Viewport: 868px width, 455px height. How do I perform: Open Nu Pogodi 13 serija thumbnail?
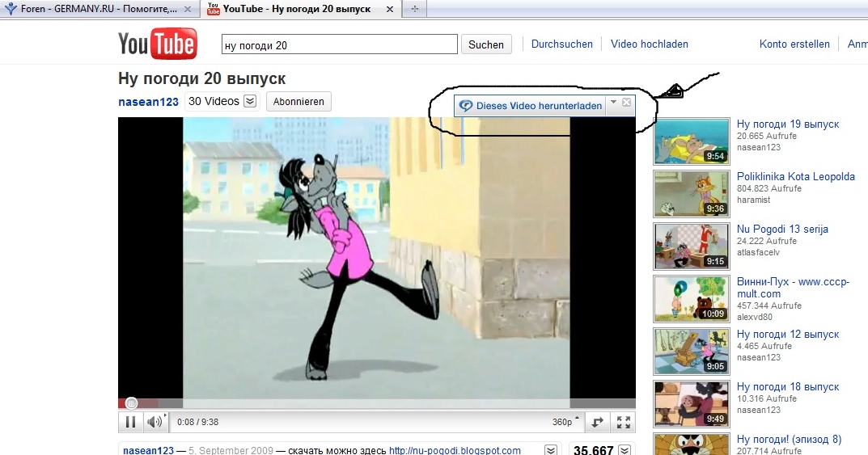click(x=692, y=246)
